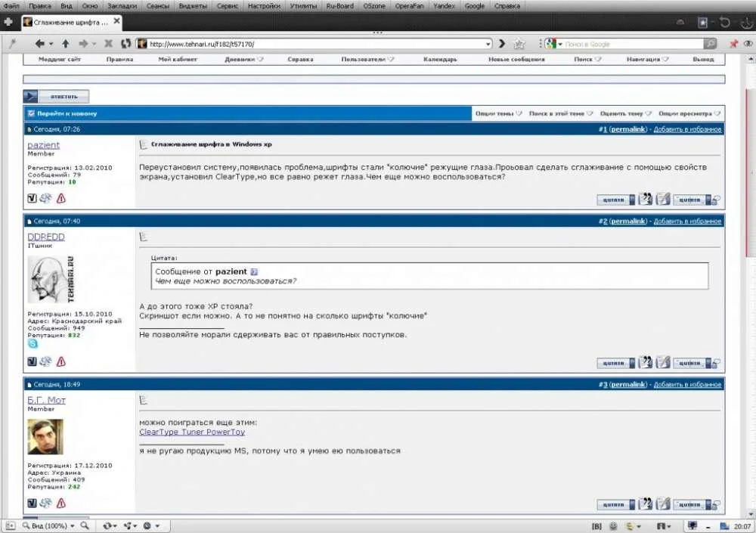Open a new tab with the plus icon
The width and height of the screenshot is (756, 533).
coord(8,22)
